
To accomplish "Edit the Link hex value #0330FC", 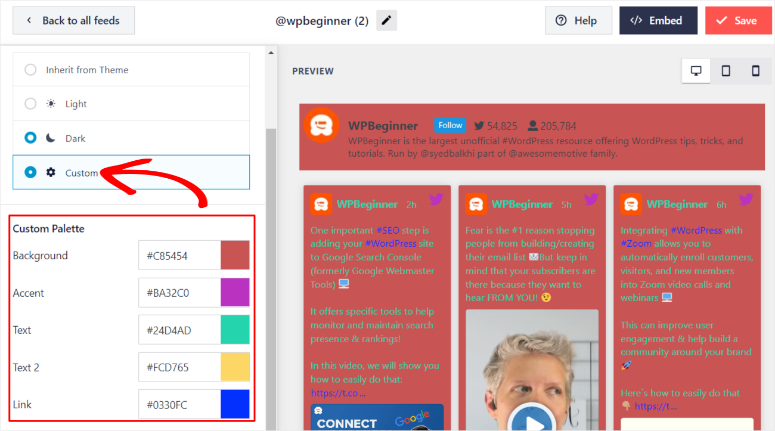I will (x=179, y=404).
